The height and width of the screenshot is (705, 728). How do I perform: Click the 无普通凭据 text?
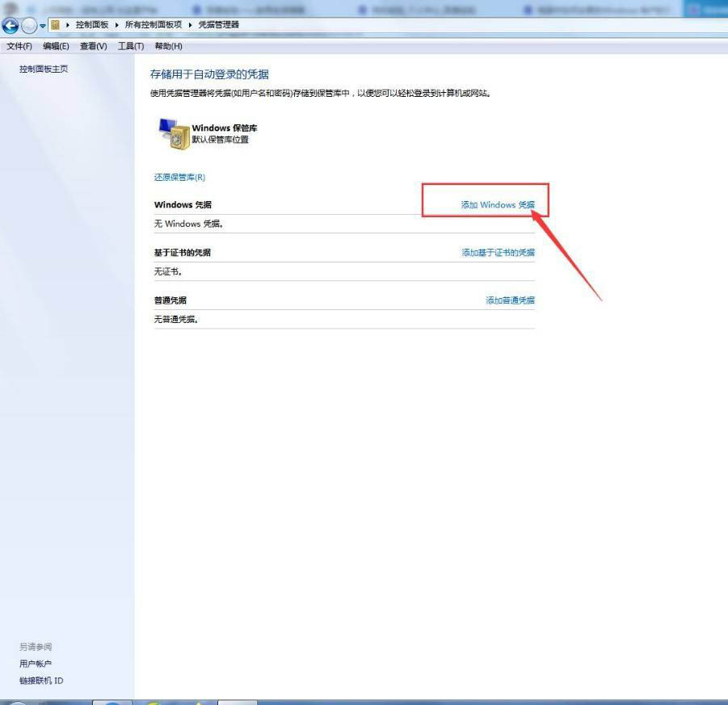176,319
